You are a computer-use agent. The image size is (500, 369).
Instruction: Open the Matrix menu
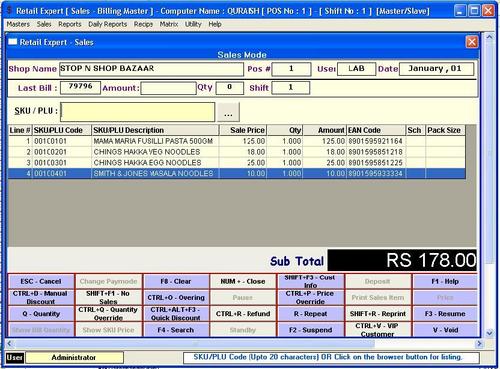(x=169, y=24)
